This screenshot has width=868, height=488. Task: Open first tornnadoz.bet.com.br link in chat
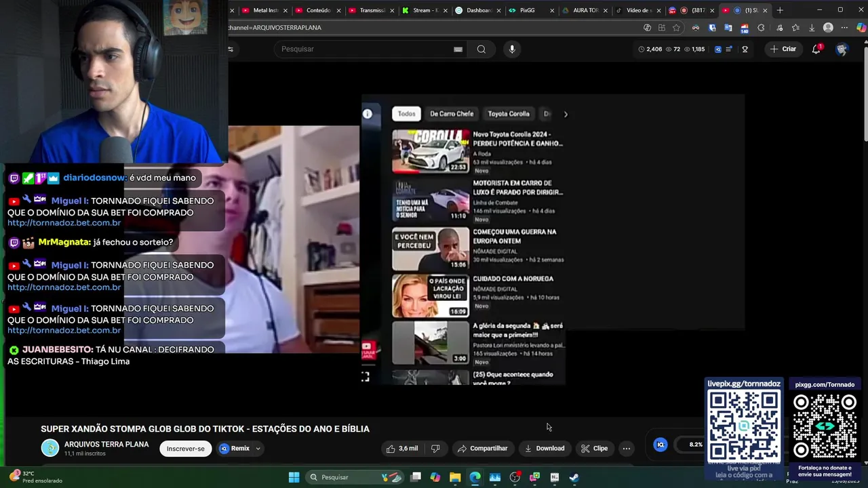click(x=64, y=223)
